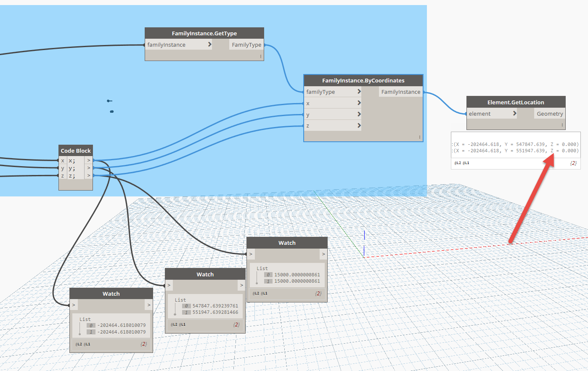Image resolution: width=588 pixels, height=371 pixels.
Task: Click the y input label on FamilyInstance.ByCoordinates
Action: click(x=308, y=114)
